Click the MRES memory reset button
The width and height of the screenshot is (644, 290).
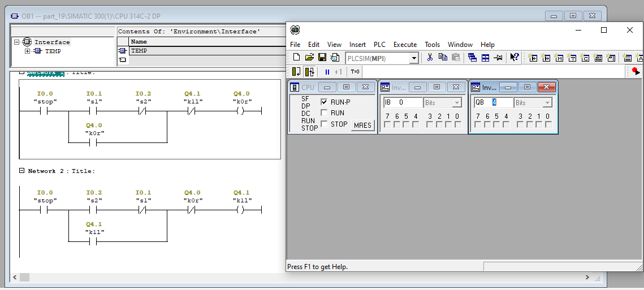[x=362, y=125]
